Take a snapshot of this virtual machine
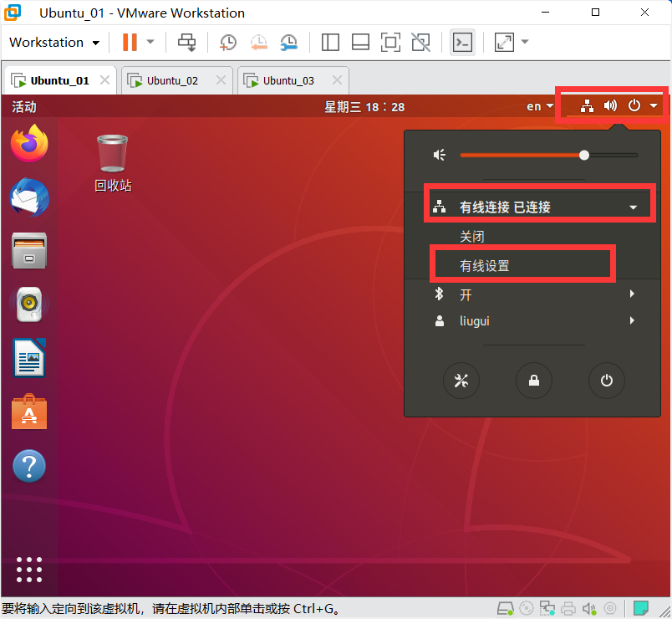 pos(228,42)
